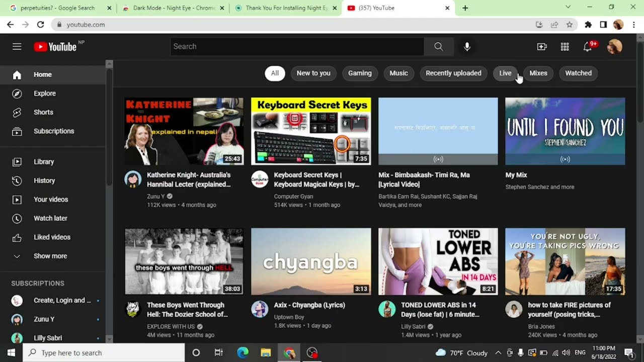644x362 pixels.
Task: Open Computer Gyan channel avatar
Action: coord(260,179)
